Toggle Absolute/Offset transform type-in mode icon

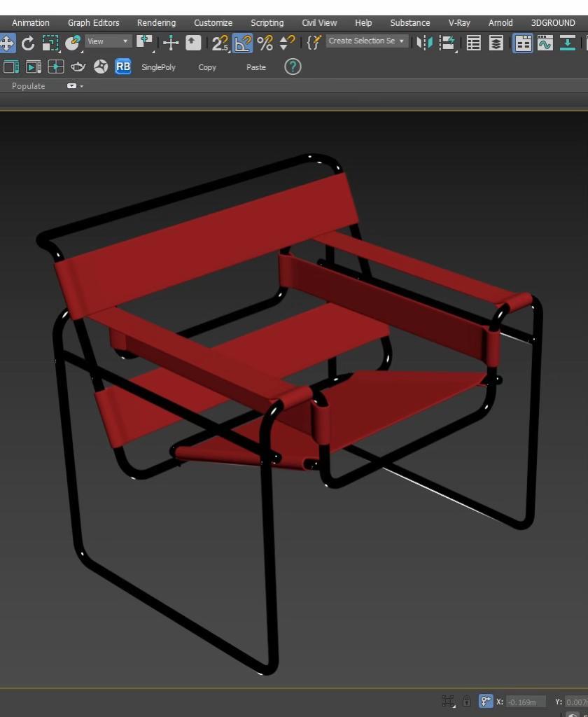click(486, 701)
